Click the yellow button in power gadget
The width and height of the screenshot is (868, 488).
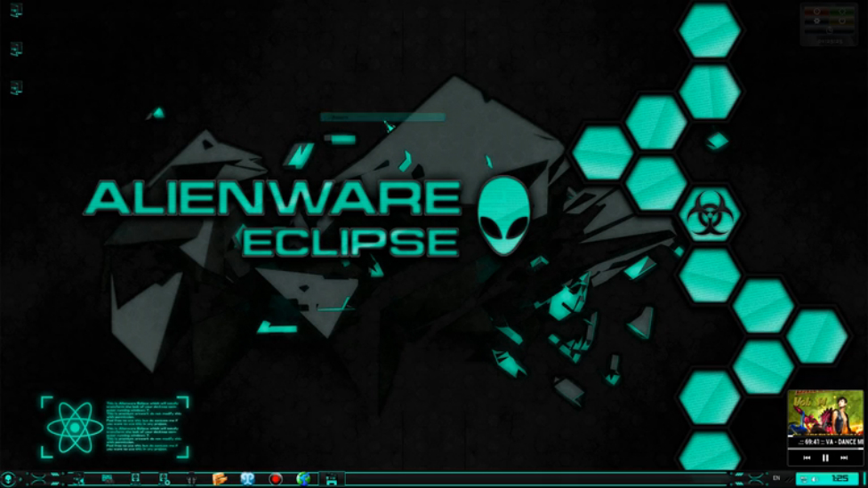coord(842,20)
